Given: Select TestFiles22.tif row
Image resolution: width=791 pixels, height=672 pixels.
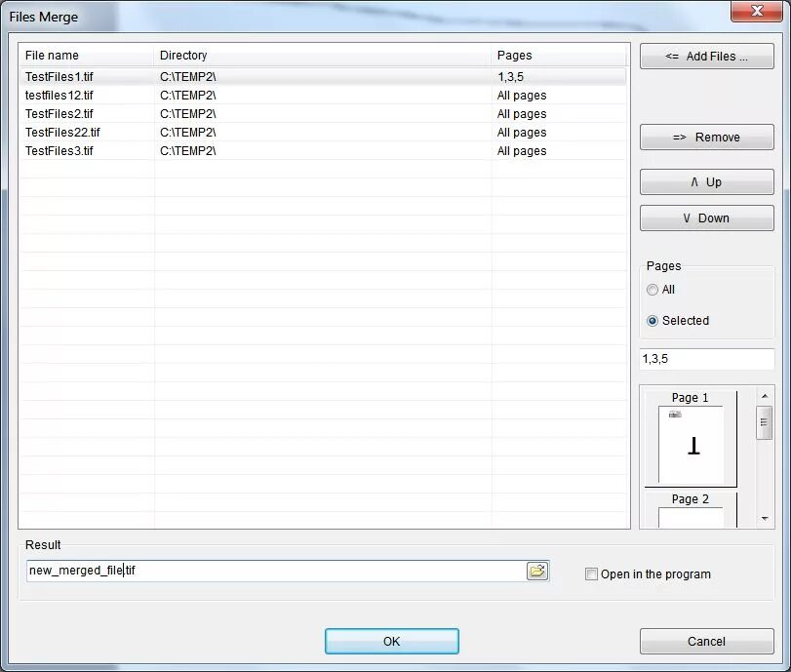Looking at the screenshot, I should click(323, 133).
